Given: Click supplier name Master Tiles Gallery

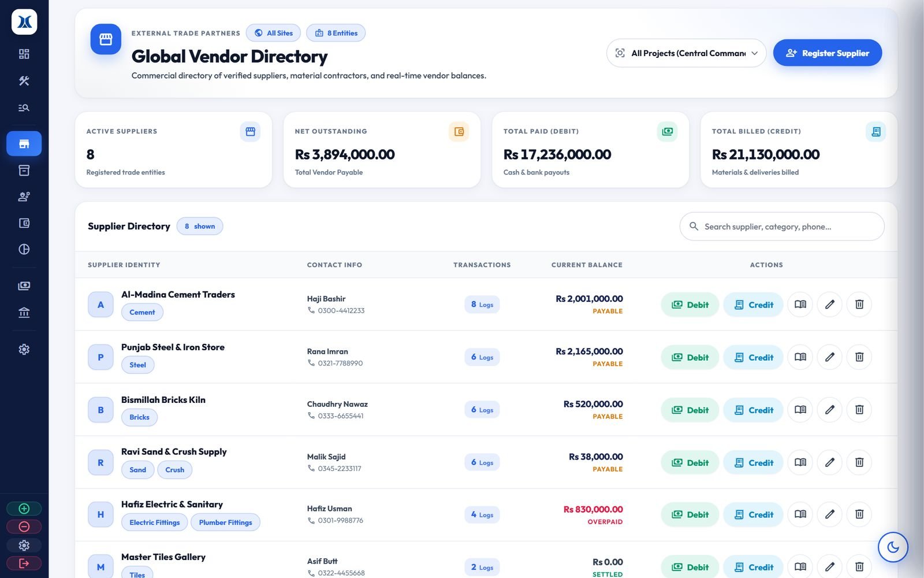Looking at the screenshot, I should coord(163,557).
